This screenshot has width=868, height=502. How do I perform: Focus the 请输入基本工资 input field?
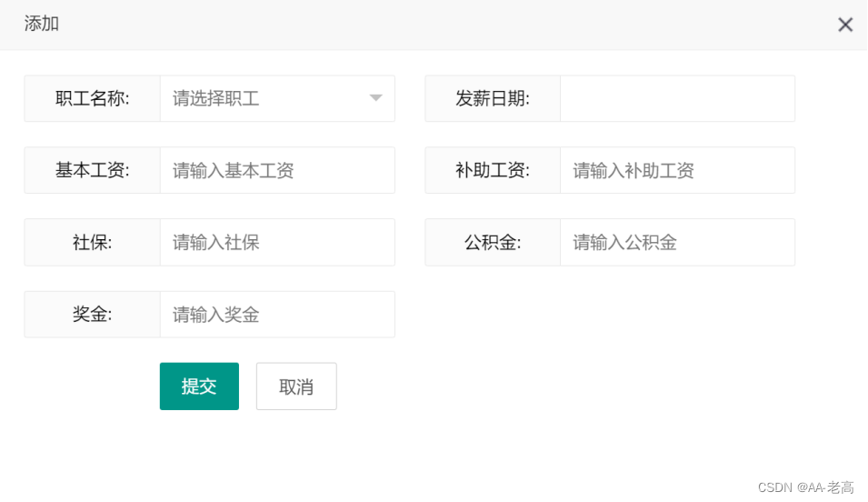pos(277,170)
